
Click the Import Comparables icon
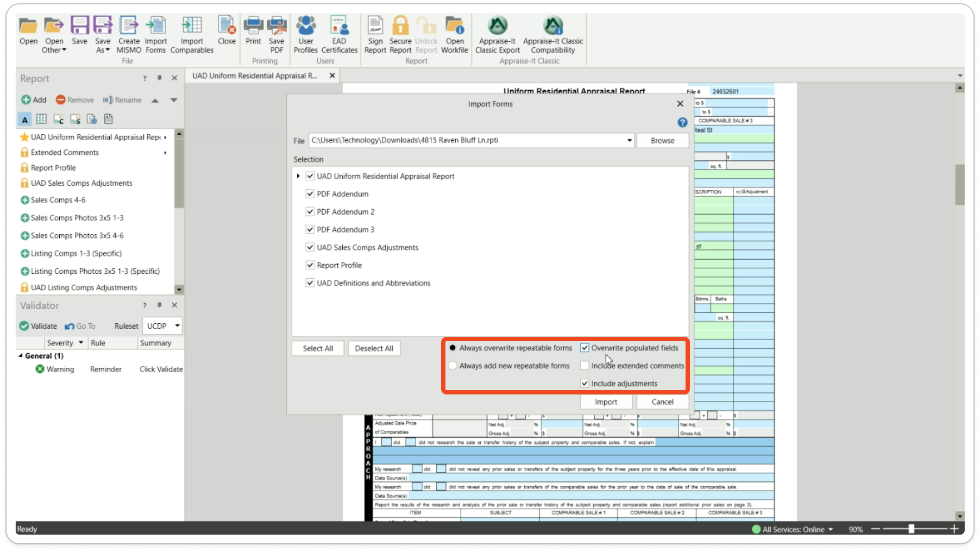[192, 26]
